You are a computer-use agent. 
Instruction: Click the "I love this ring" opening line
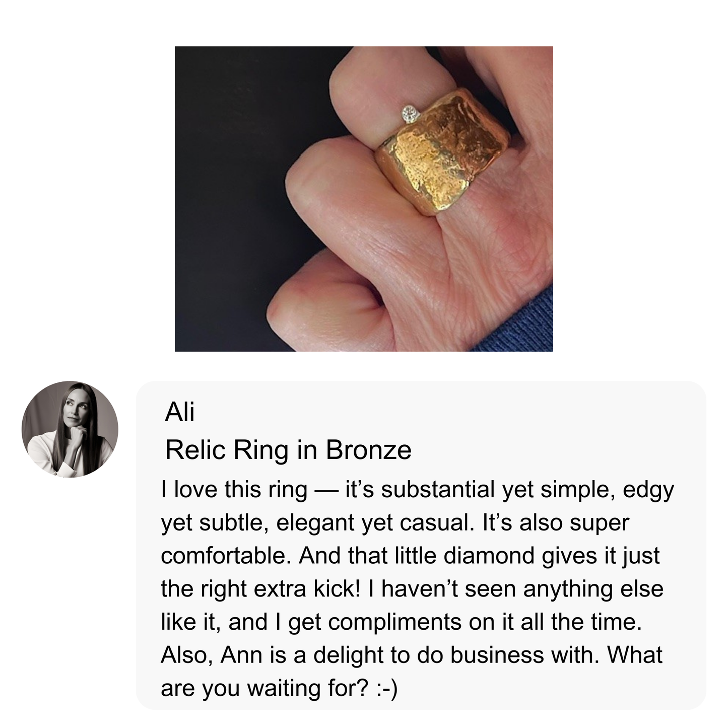(234, 490)
